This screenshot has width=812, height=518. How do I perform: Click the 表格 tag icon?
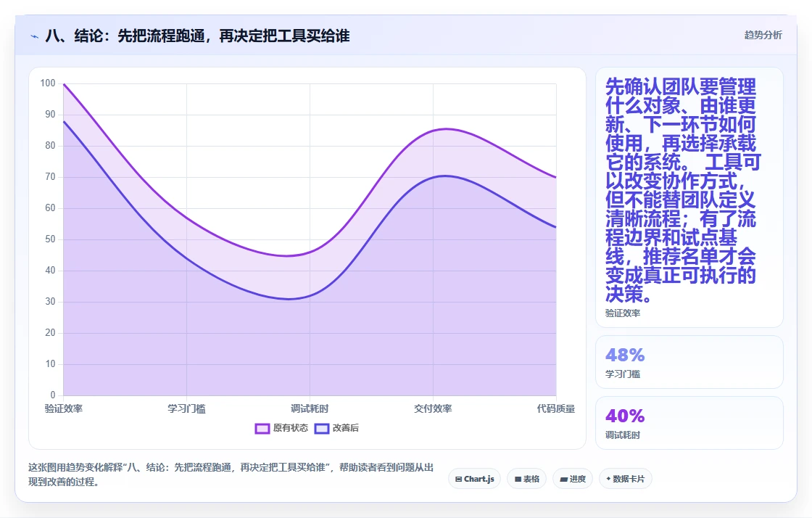(x=518, y=479)
